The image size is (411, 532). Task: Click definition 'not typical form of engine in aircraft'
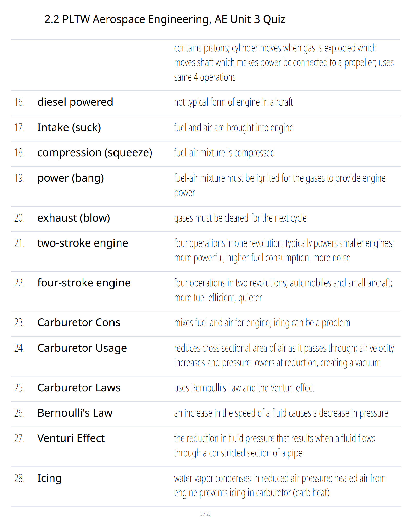tap(233, 102)
